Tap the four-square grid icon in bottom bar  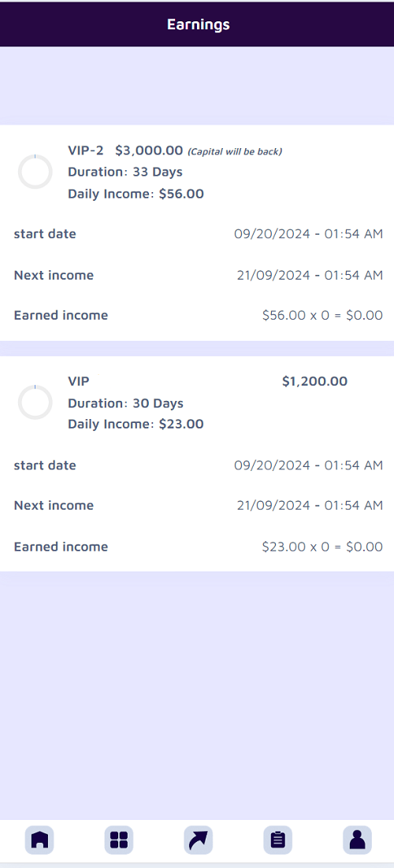coord(118,840)
